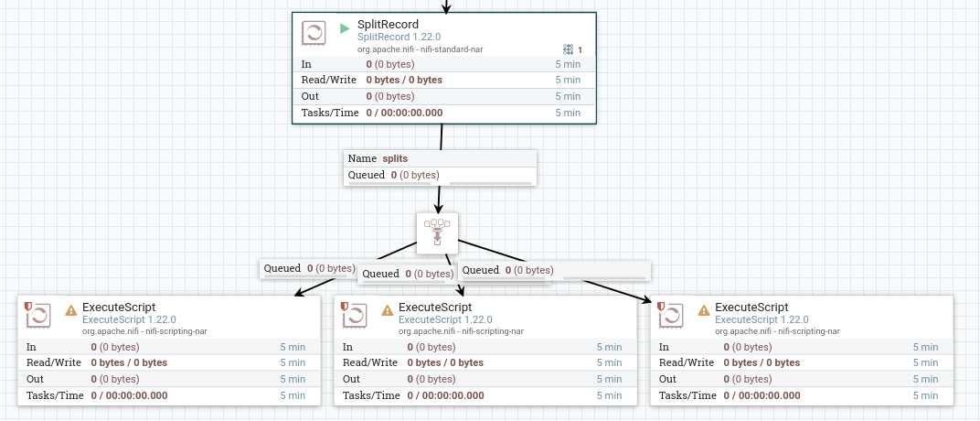The height and width of the screenshot is (421, 980).
Task: Select the funnel below the splits connection
Action: tap(437, 232)
